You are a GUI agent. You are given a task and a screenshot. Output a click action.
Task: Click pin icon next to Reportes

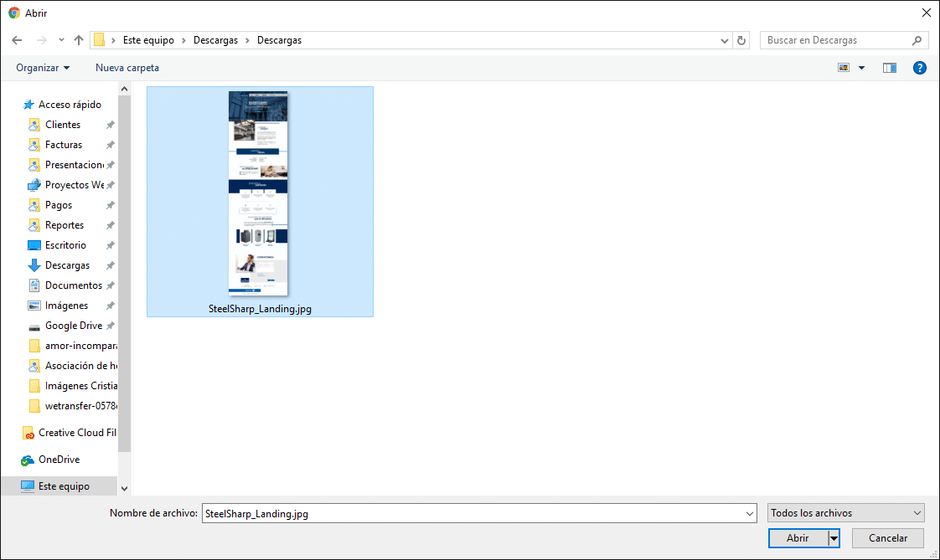(111, 225)
